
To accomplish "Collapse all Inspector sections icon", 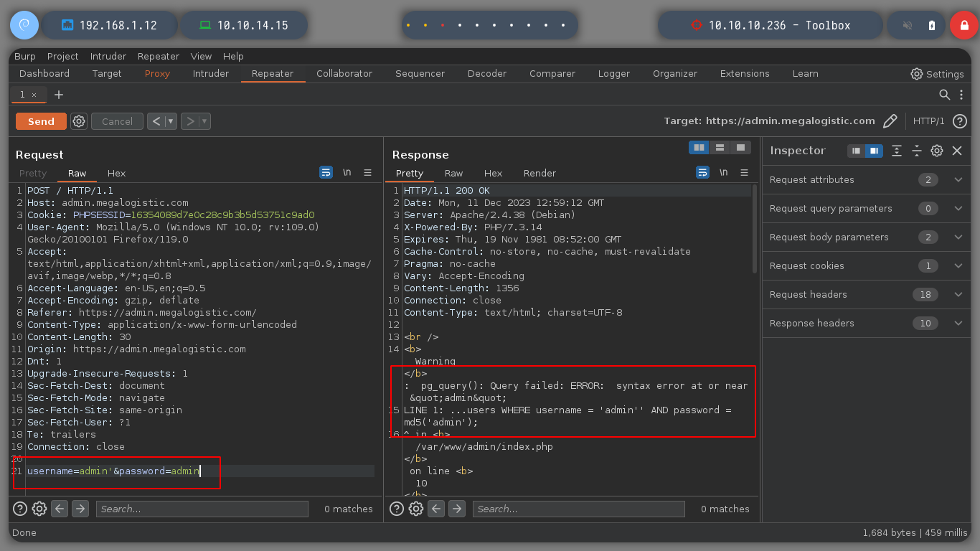I will point(917,151).
